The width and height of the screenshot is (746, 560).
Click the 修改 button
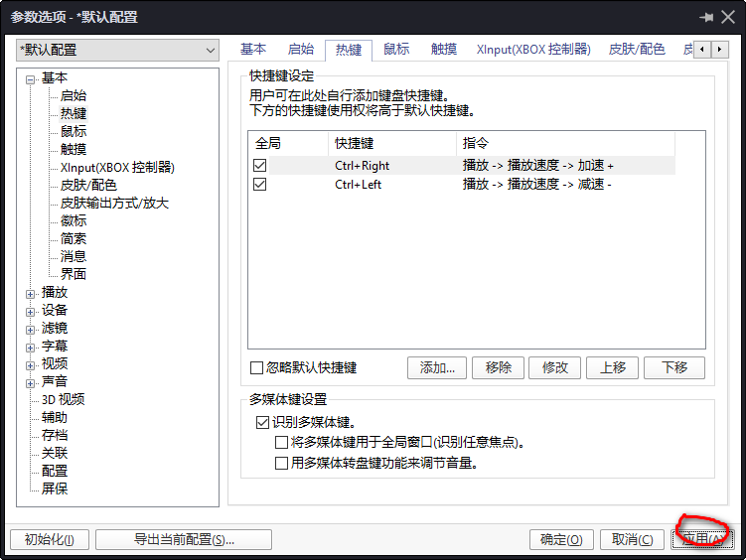click(554, 367)
